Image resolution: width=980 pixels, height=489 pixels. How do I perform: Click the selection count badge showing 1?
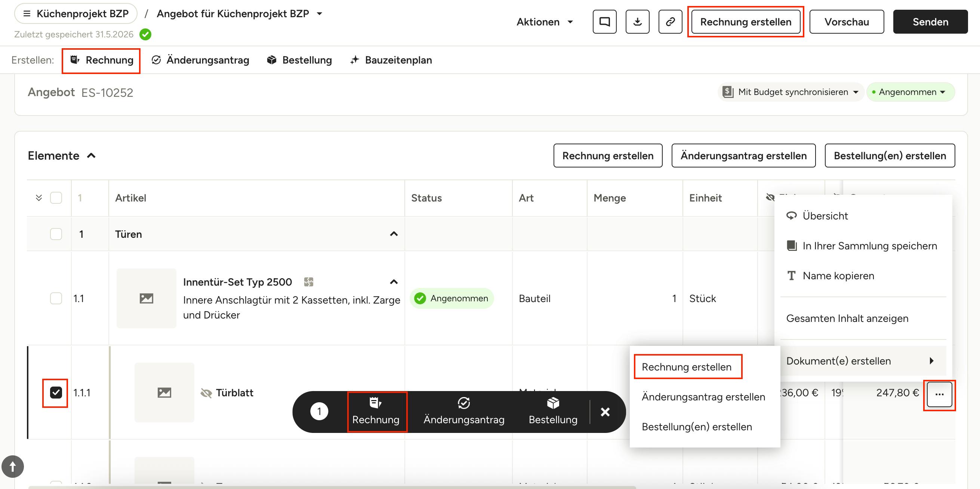tap(319, 411)
